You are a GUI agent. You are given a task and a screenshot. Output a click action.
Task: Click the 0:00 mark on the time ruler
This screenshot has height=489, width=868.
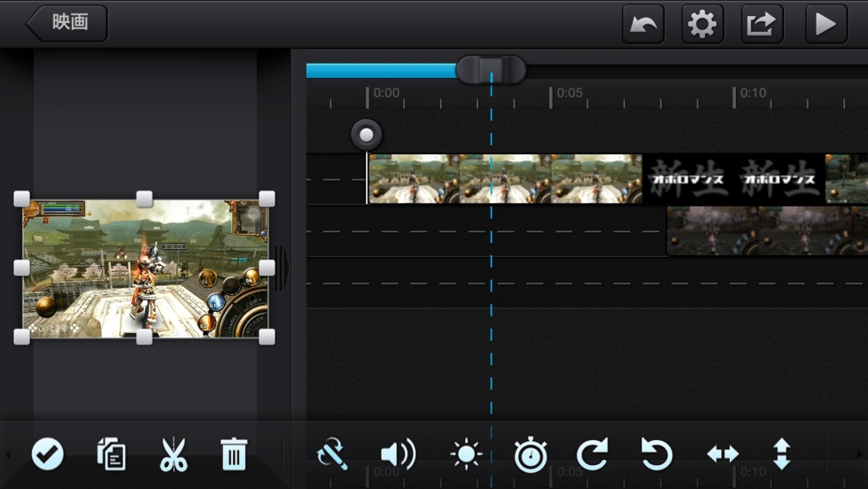(386, 92)
